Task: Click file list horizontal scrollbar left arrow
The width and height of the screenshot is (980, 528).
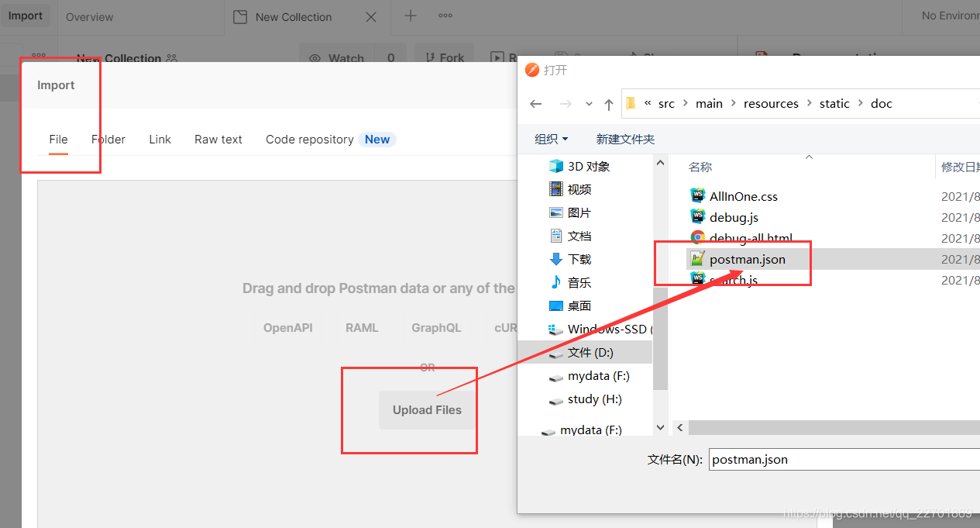Action: click(679, 427)
